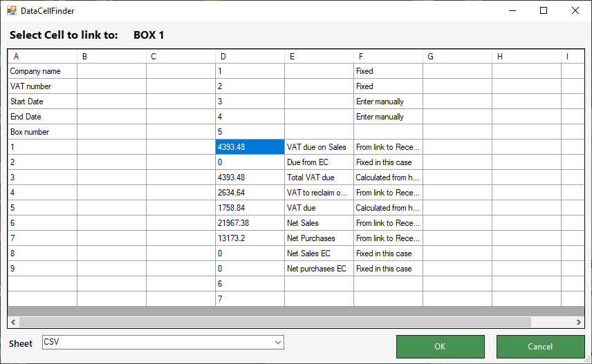Viewport: 592px width, 364px height.
Task: Click the 'Fixed' cell in Company name row
Action: click(388, 71)
